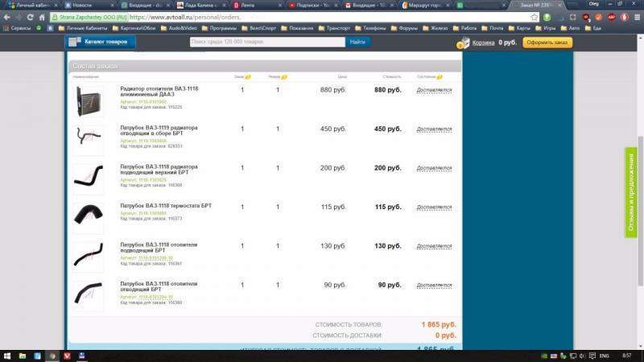
Task: Bookmark this page with star icon
Action: 534,17
